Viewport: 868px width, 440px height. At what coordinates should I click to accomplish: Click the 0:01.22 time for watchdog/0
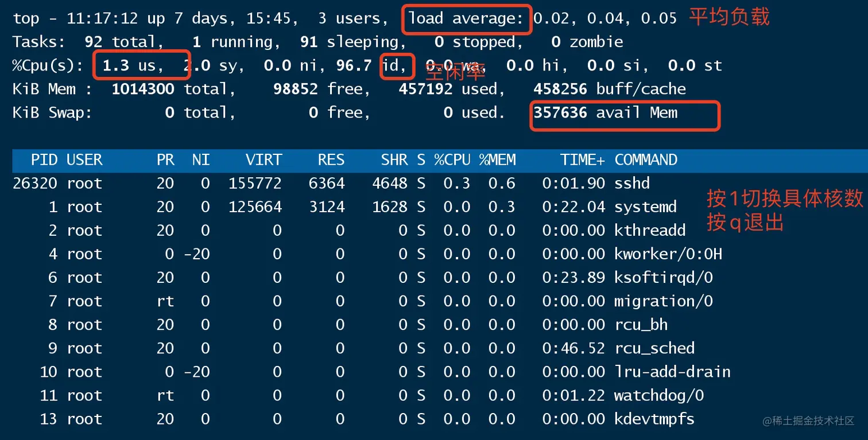tap(573, 395)
